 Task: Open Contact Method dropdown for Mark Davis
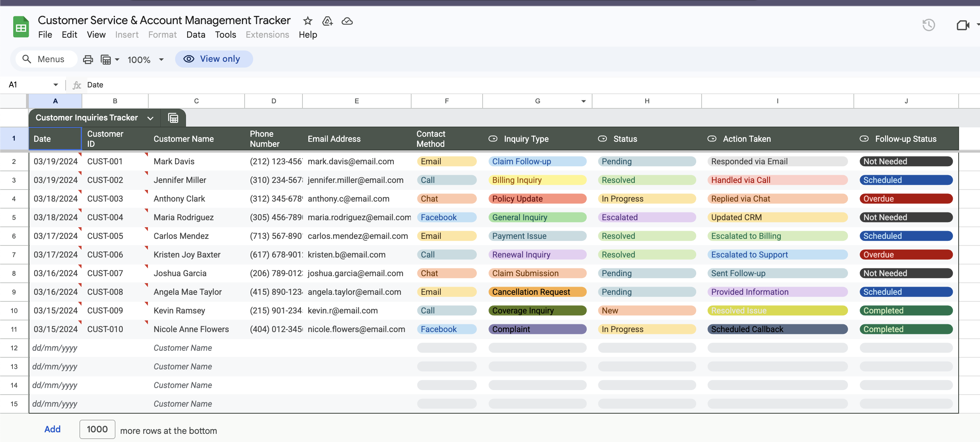(447, 162)
